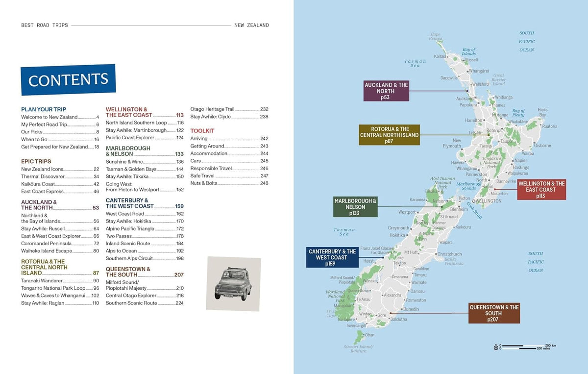Click the 'PLAN YOUR TRIP' section heading

pos(44,109)
